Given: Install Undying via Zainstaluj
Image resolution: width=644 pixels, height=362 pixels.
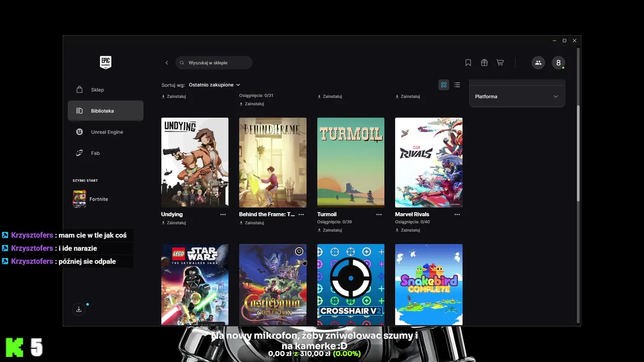Looking at the screenshot, I should [x=174, y=223].
